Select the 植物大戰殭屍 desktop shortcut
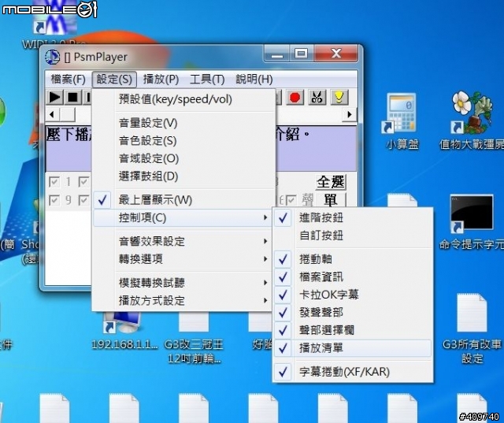The width and height of the screenshot is (504, 423). tap(471, 121)
